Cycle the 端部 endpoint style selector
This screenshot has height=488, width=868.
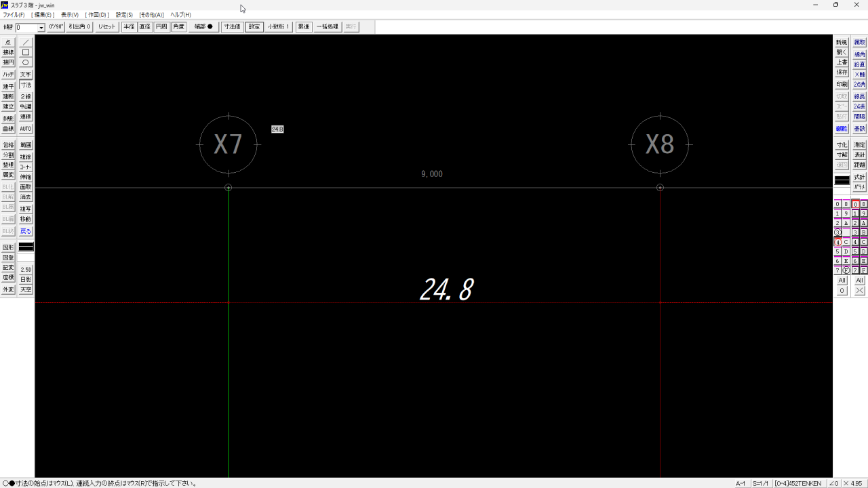click(x=203, y=27)
